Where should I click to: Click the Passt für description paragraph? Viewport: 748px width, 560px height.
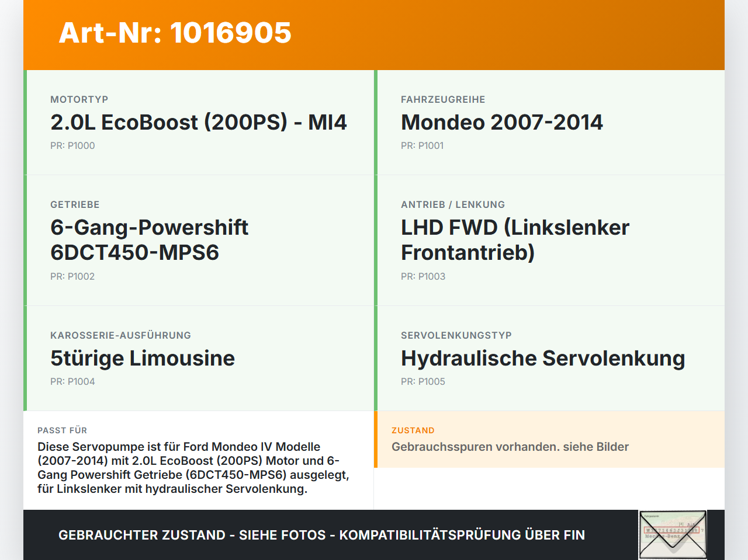pyautogui.click(x=193, y=468)
